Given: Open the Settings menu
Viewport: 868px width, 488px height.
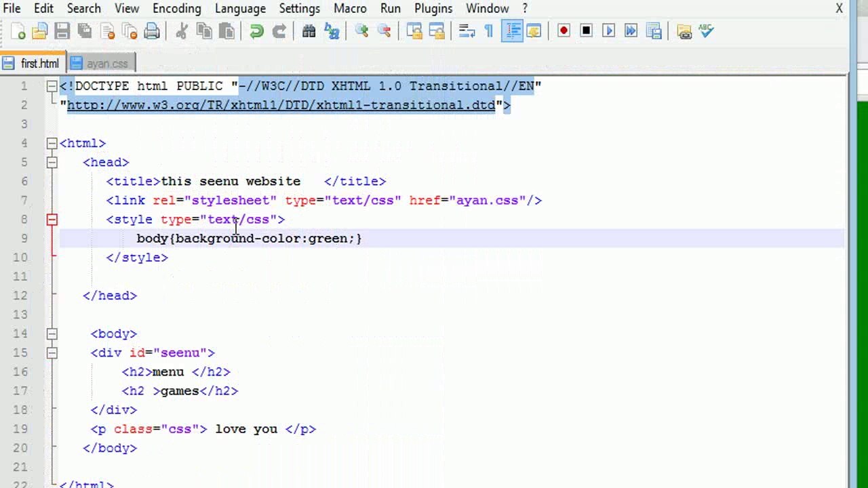Looking at the screenshot, I should 299,9.
